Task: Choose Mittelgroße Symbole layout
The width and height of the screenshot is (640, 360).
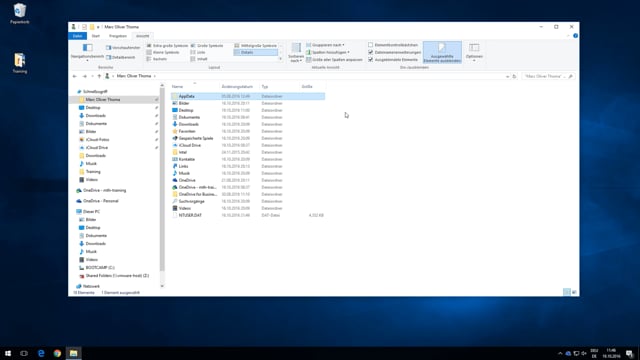Action: click(256, 46)
